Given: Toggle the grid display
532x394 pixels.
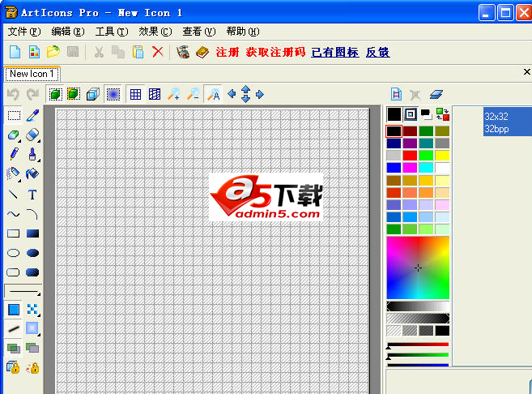Looking at the screenshot, I should [x=135, y=94].
